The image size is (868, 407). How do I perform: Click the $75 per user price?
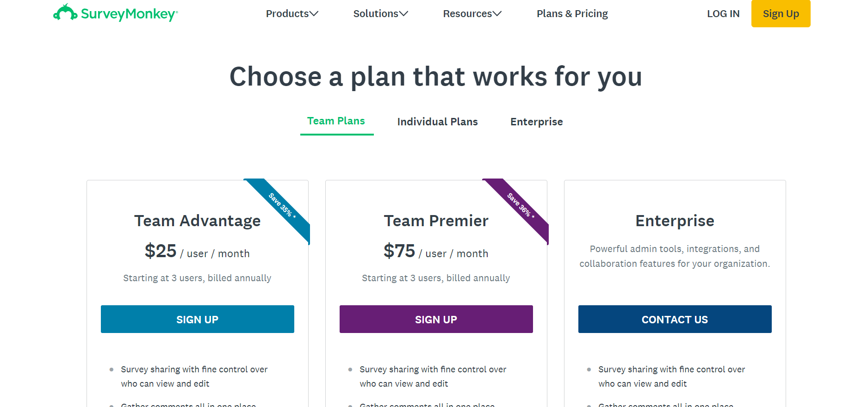[x=399, y=251]
